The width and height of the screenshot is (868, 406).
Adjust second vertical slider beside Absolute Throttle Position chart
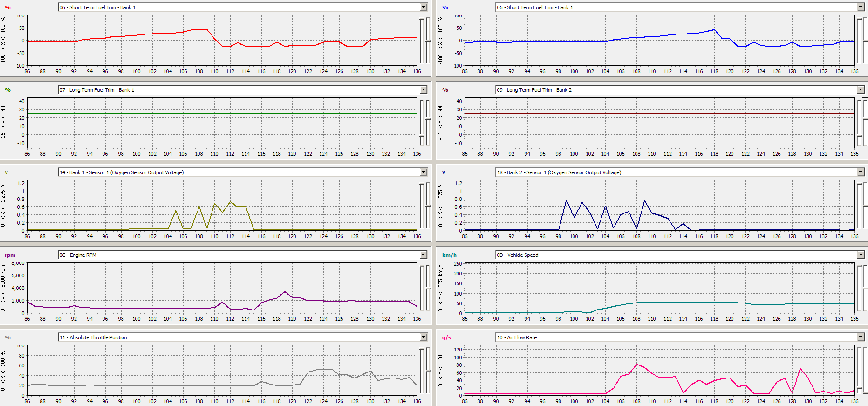click(428, 370)
